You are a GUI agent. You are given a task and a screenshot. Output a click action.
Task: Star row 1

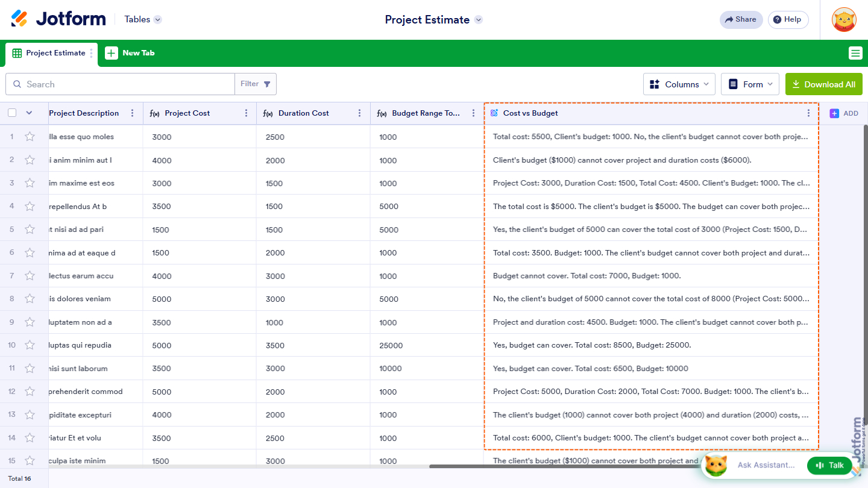click(30, 137)
